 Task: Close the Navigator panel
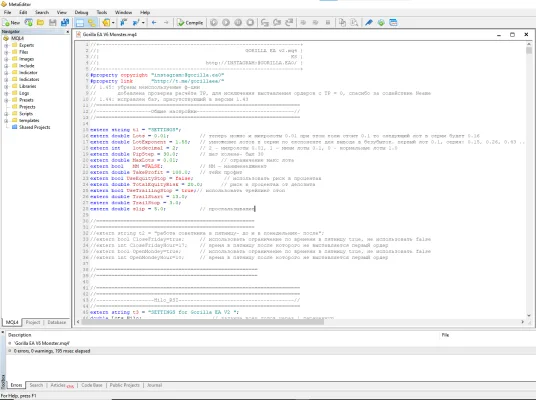pos(67,31)
